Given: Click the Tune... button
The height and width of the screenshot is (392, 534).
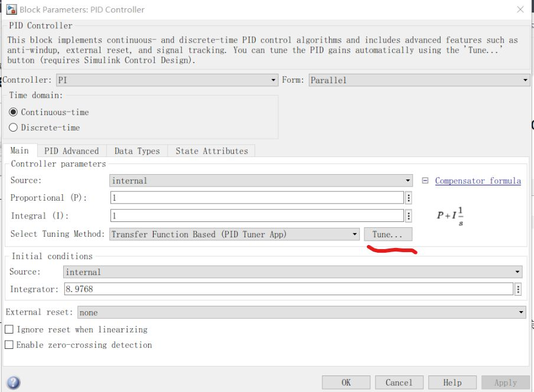Looking at the screenshot, I should (388, 234).
